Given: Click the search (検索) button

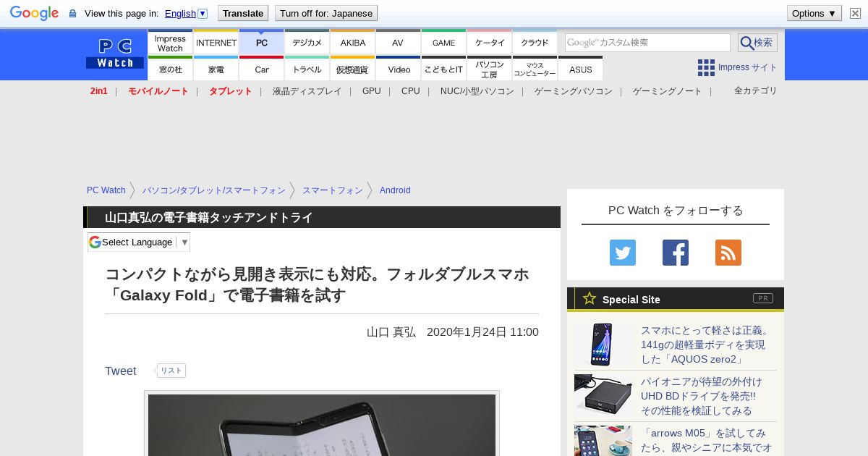Looking at the screenshot, I should [757, 43].
